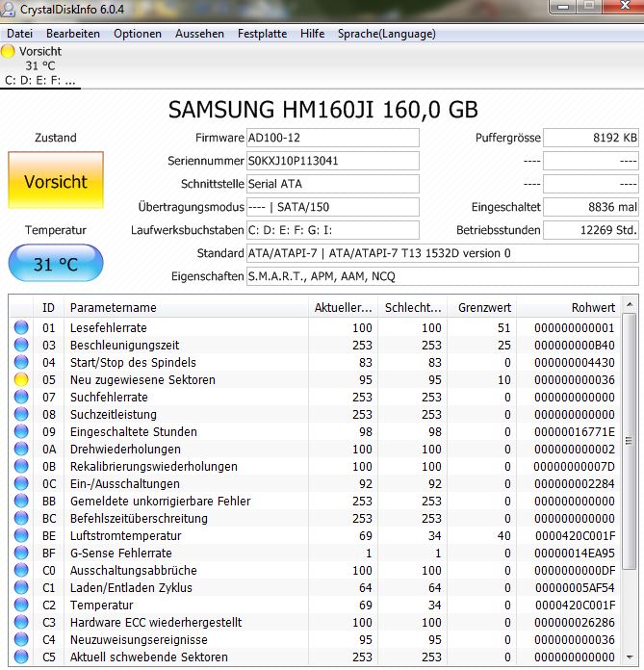Click the status icon for Neuzuweisungsereignisse
Screen dimensions: 644x670
tap(21, 639)
